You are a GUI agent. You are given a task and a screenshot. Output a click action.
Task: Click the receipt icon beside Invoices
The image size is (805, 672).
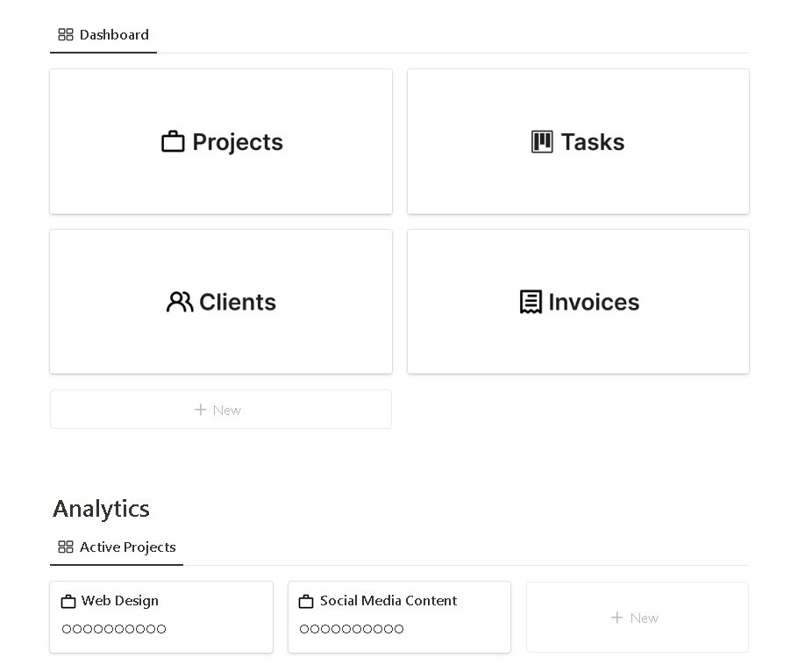[531, 302]
